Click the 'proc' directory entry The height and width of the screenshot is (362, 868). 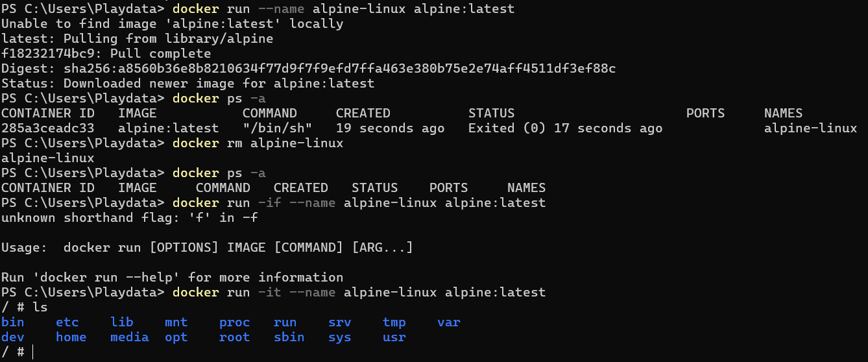(235, 322)
